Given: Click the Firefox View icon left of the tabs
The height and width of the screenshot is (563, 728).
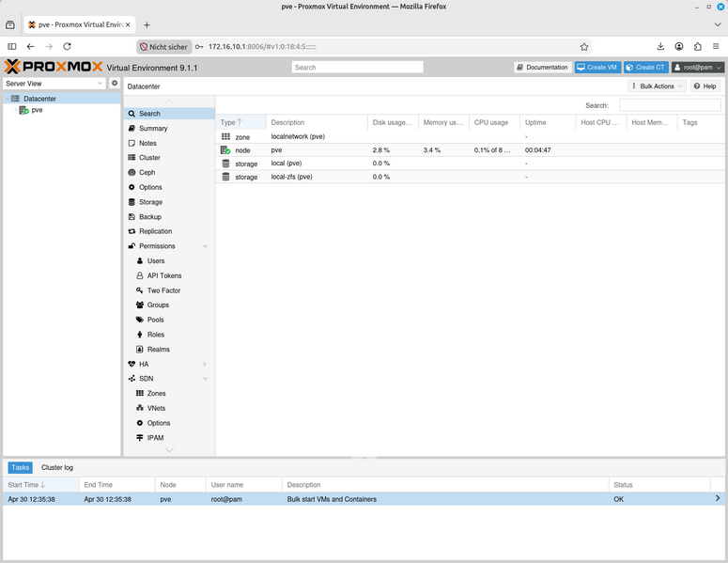Looking at the screenshot, I should click(10, 24).
